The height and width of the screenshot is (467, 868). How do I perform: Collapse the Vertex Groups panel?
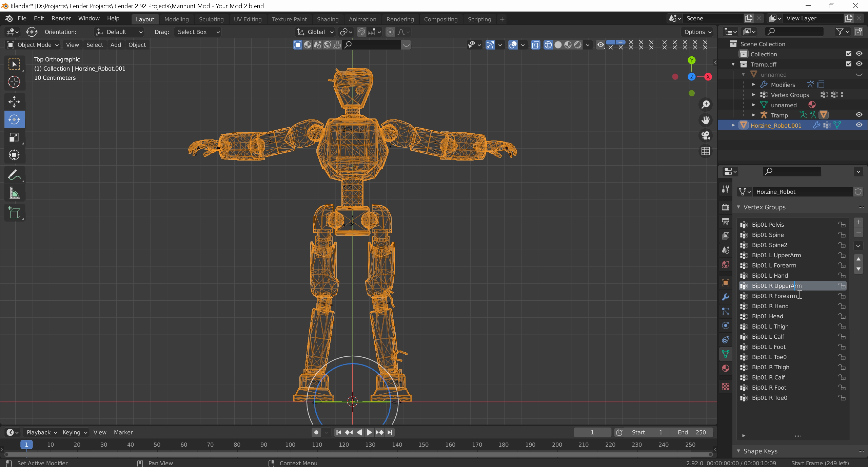click(x=739, y=207)
